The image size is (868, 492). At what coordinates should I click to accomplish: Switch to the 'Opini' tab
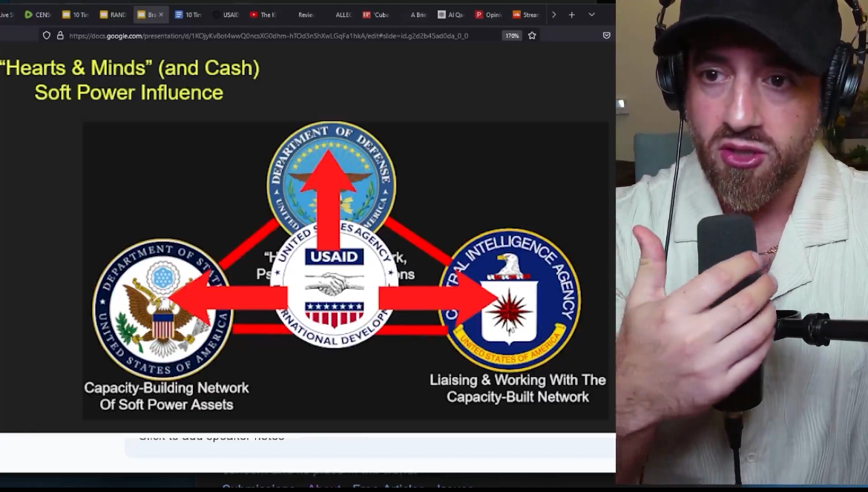coord(488,15)
